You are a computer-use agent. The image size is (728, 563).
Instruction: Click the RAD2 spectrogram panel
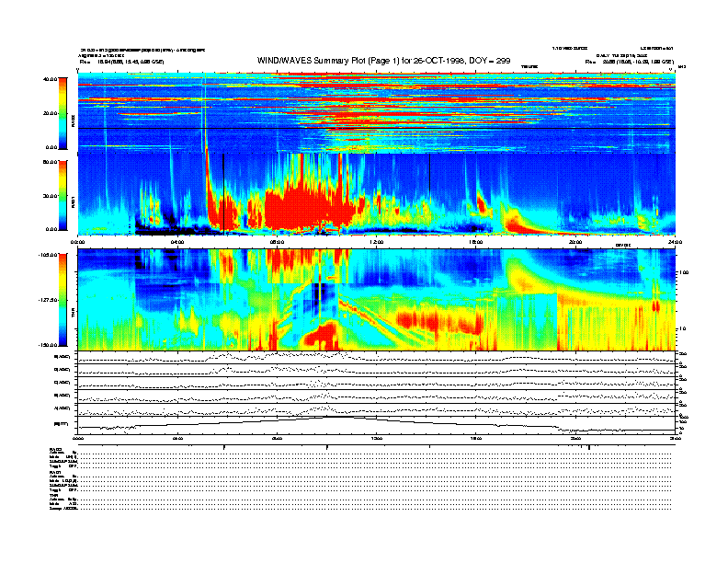(377, 113)
